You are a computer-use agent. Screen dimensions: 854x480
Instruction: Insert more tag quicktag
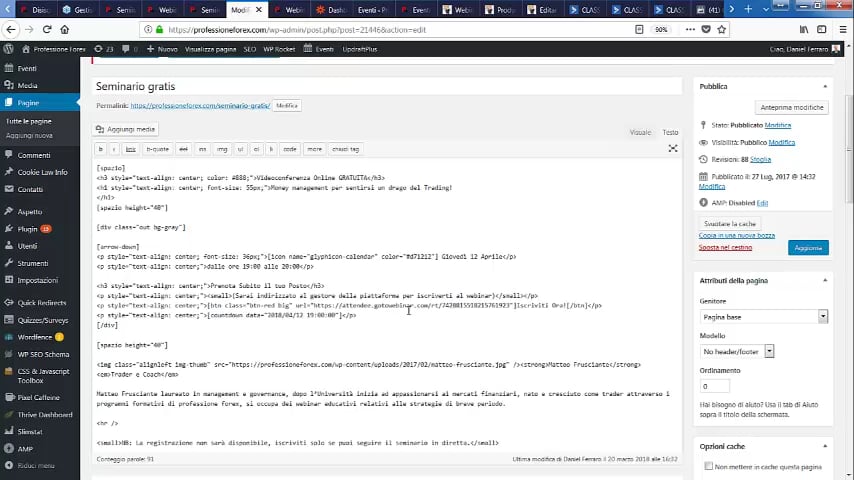tap(314, 149)
